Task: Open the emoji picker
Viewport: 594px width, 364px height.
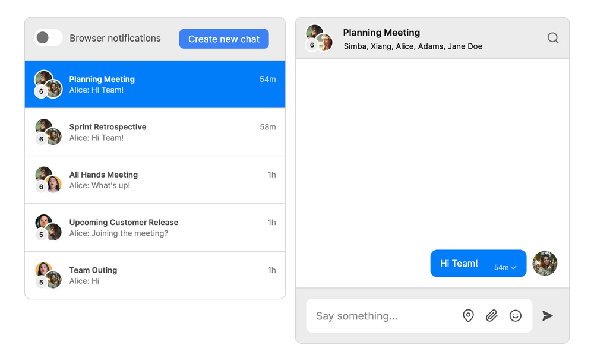Action: click(x=515, y=316)
